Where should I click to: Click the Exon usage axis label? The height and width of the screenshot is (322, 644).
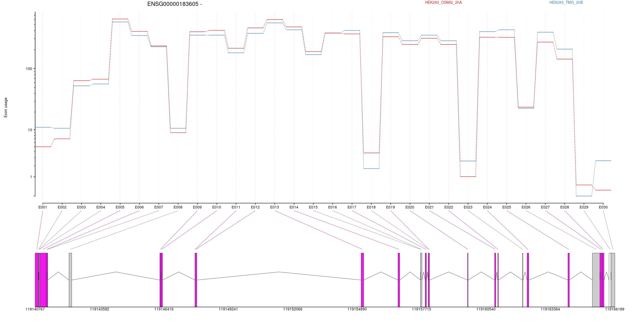click(6, 107)
